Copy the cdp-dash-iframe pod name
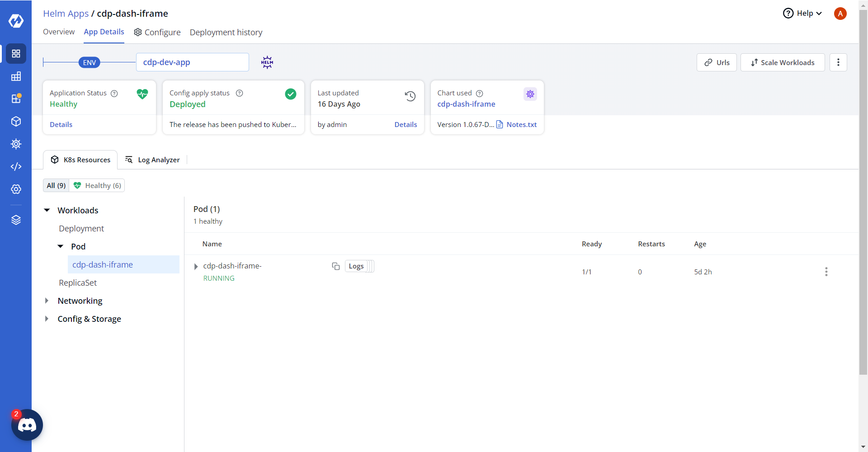The image size is (868, 452). point(335,266)
